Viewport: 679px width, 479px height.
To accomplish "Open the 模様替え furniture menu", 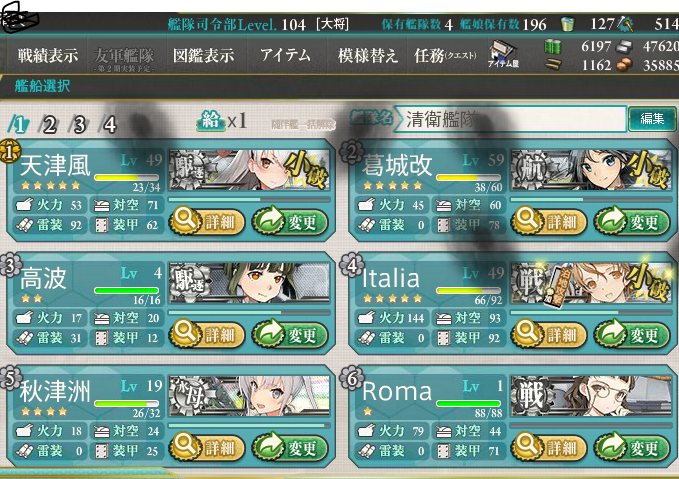I will (x=368, y=56).
